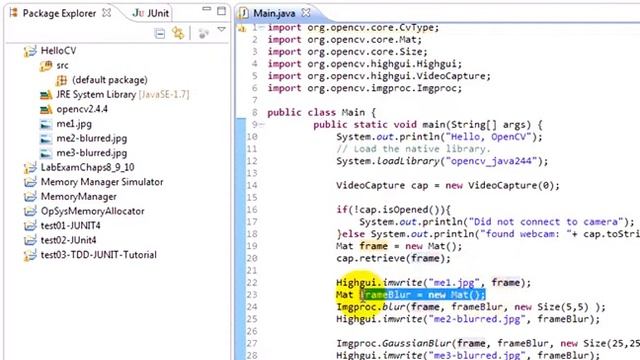Image resolution: width=640 pixels, height=360 pixels.
Task: Click the me3-blurred.jpg image icon
Action: click(x=46, y=153)
